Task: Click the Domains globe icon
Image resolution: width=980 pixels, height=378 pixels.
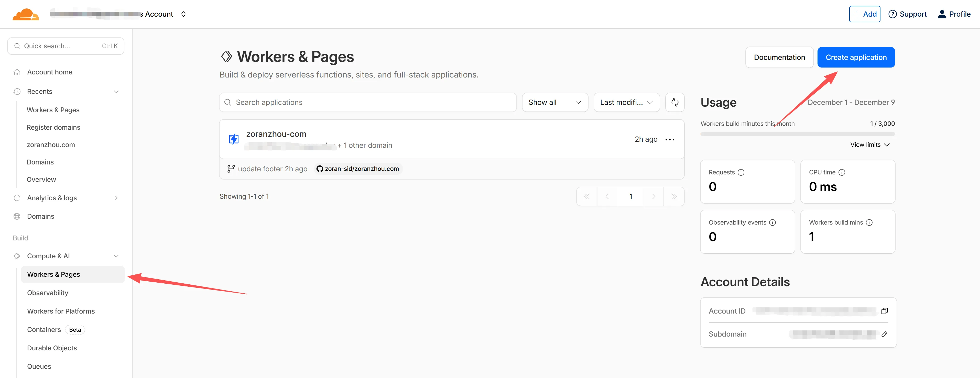Action: [x=17, y=216]
